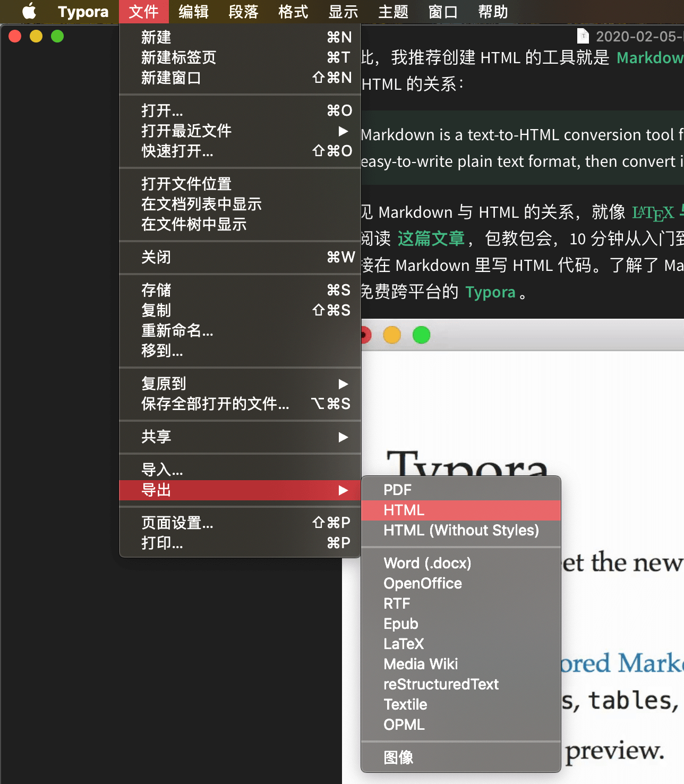Viewport: 684px width, 784px height.
Task: Export as LaTeX
Action: [x=461, y=644]
